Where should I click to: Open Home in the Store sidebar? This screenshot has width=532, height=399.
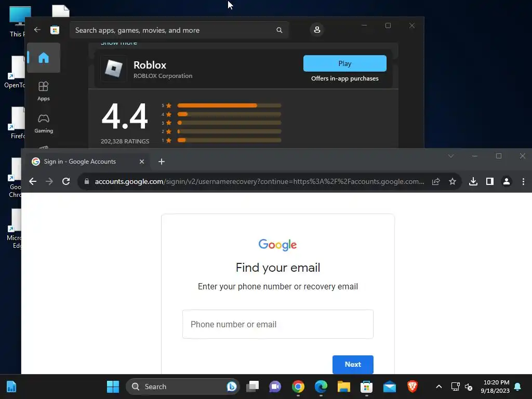(x=44, y=58)
